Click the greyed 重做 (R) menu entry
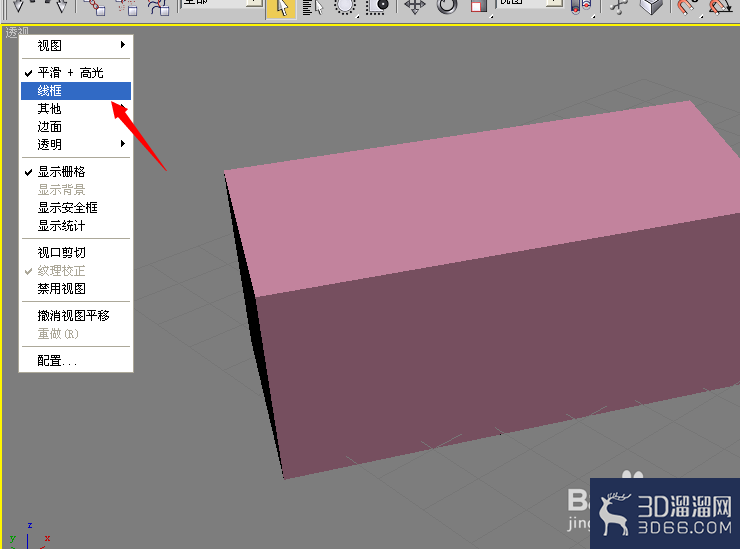This screenshot has width=740, height=549. [76, 334]
